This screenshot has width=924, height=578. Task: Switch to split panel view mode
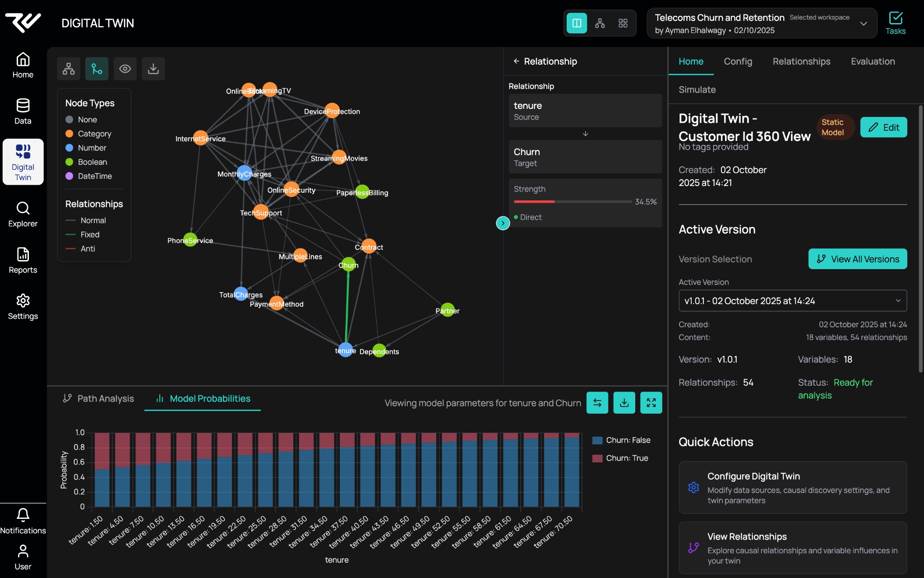tap(577, 23)
